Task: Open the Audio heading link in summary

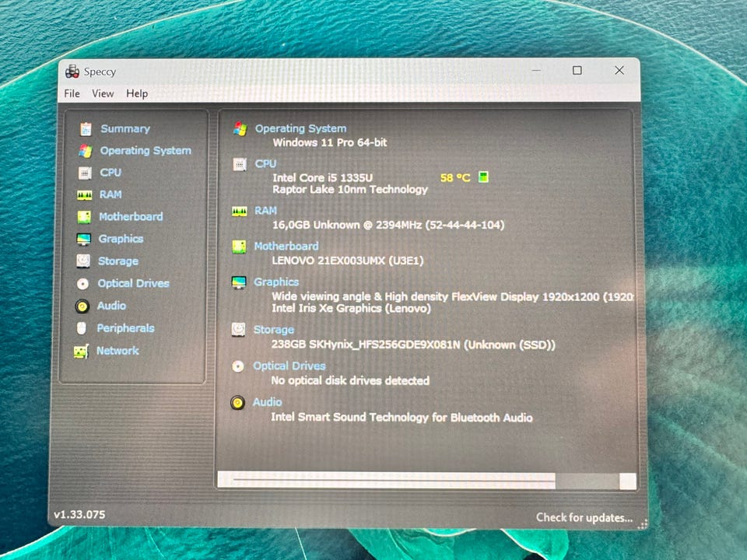Action: (x=267, y=402)
